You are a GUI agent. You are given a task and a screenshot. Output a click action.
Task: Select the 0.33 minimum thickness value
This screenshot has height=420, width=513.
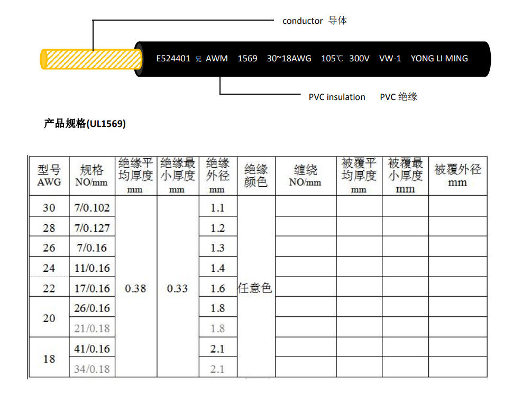177,288
